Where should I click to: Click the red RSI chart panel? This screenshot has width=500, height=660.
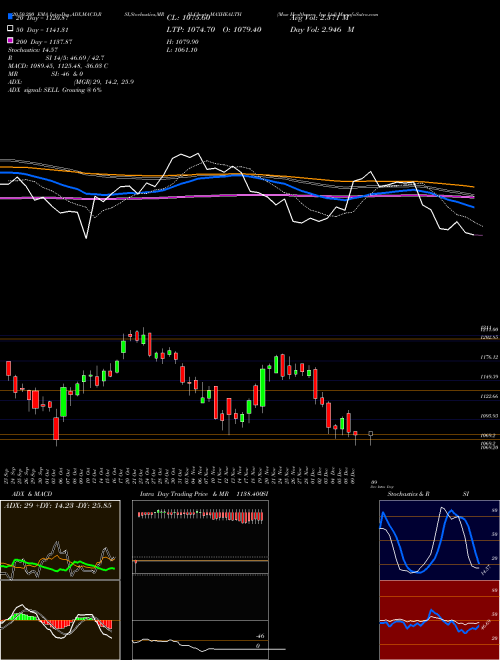click(439, 620)
